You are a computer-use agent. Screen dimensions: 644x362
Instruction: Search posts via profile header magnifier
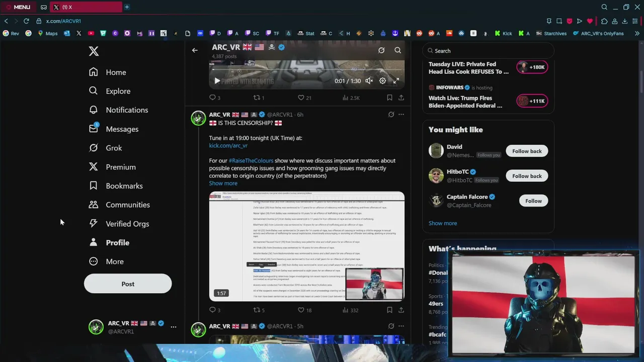pyautogui.click(x=397, y=50)
